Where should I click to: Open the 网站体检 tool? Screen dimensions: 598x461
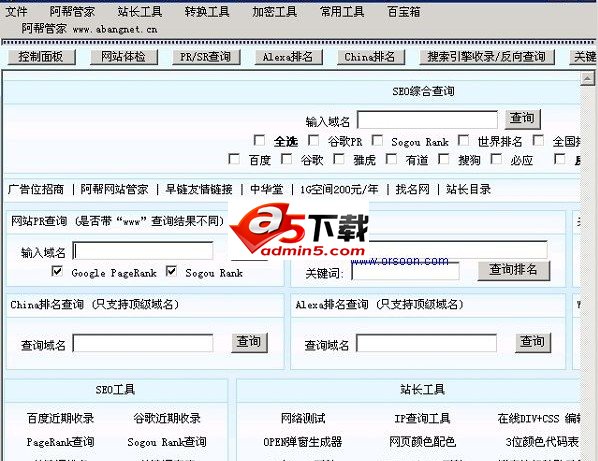(124, 57)
